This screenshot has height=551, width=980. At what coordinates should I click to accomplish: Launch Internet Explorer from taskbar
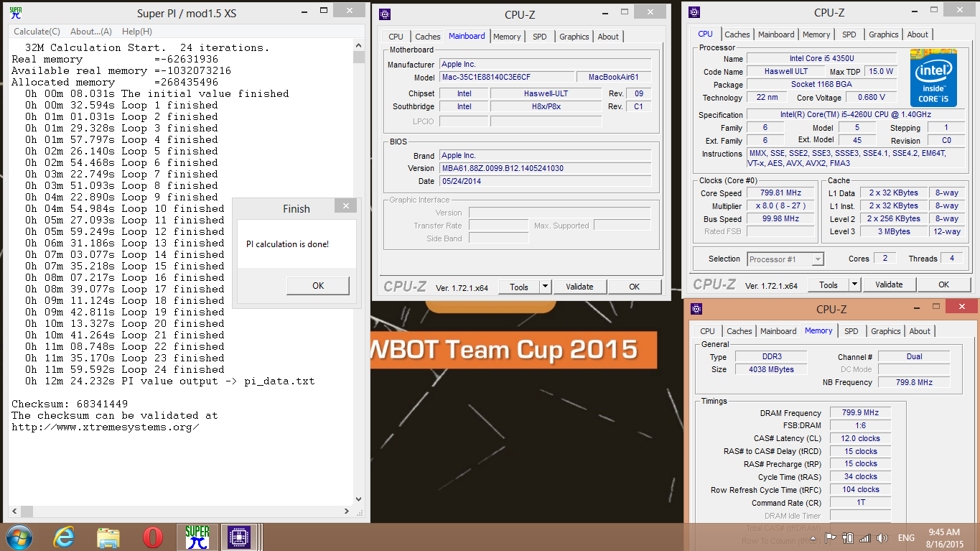(64, 537)
